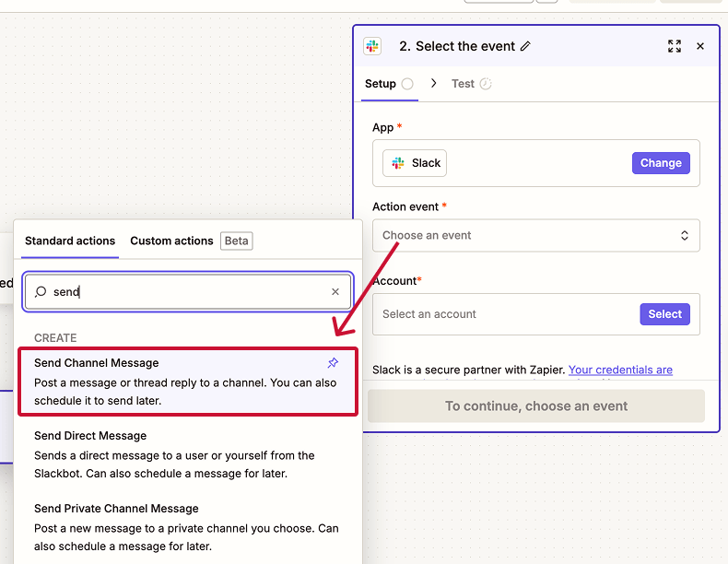Image resolution: width=728 pixels, height=564 pixels.
Task: Open the Choose an event dropdown
Action: [536, 235]
